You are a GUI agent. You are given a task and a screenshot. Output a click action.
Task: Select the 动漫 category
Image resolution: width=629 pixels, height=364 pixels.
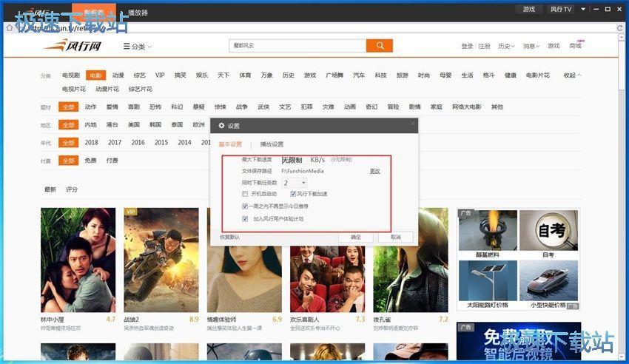118,75
